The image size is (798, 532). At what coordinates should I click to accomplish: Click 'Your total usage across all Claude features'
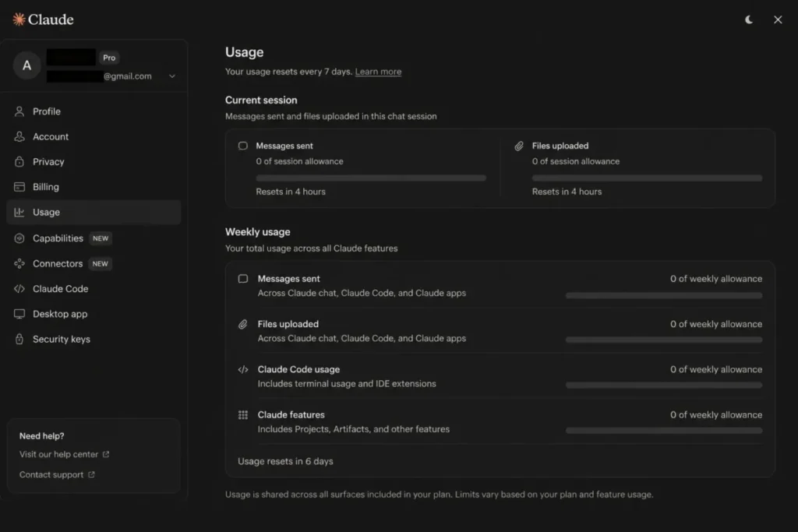[x=312, y=248]
